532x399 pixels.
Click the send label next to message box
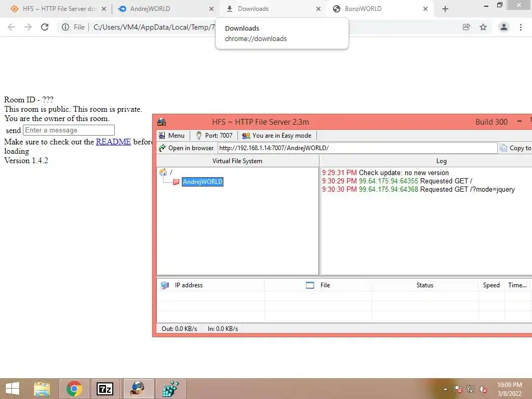click(13, 130)
